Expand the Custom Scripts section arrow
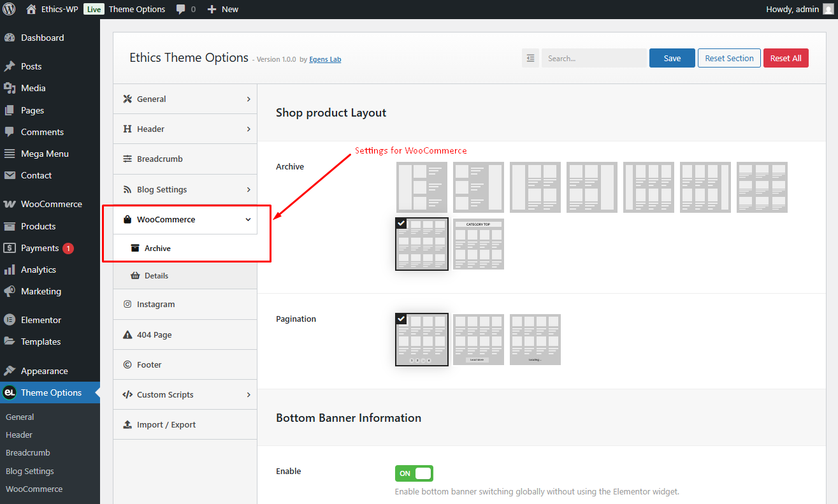The image size is (838, 504). [x=249, y=395]
